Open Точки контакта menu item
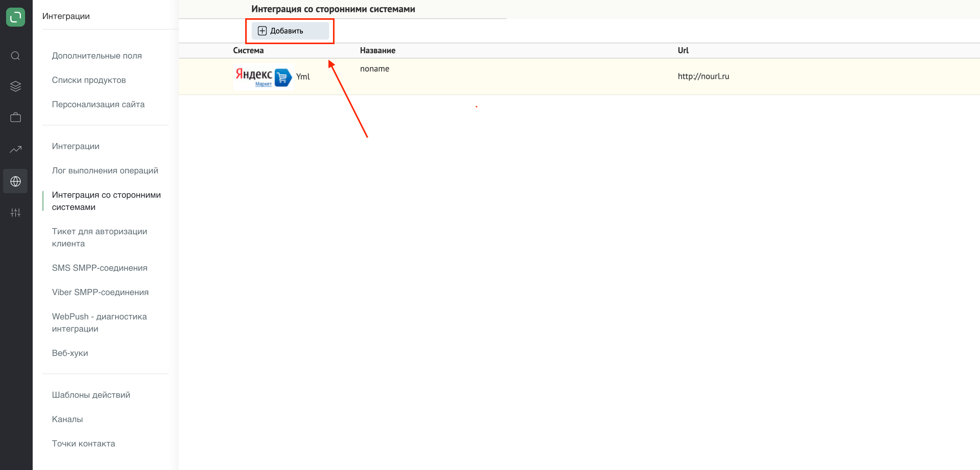 click(83, 444)
